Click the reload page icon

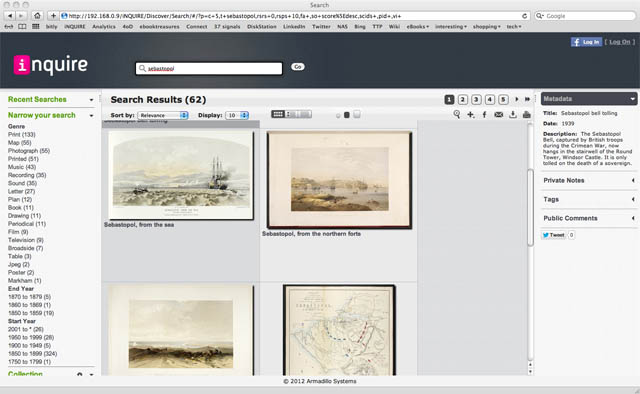coord(524,16)
